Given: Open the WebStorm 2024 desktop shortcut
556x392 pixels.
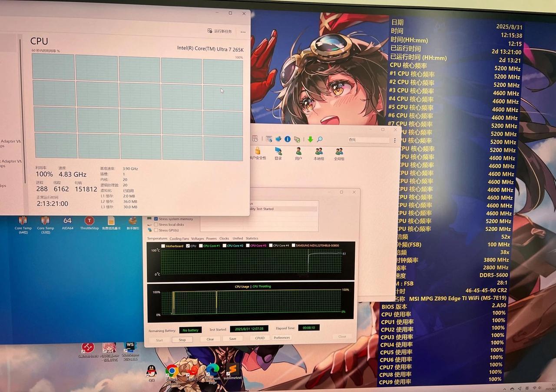Looking at the screenshot, I should click(130, 352).
